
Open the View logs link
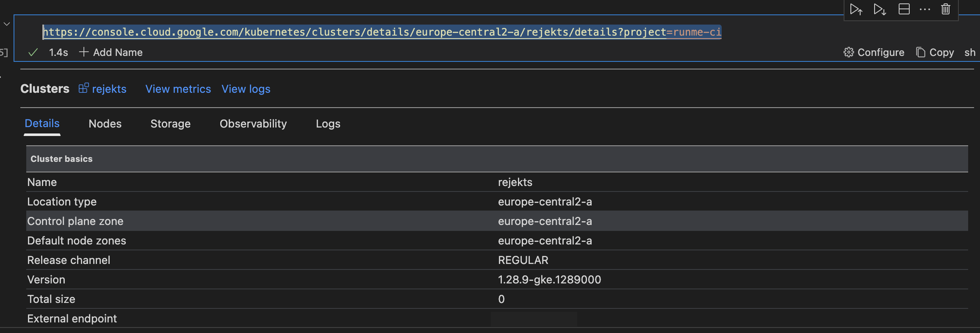(x=246, y=89)
